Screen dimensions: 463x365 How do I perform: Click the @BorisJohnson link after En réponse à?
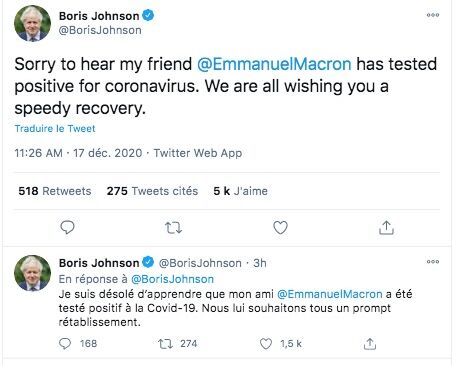172,279
